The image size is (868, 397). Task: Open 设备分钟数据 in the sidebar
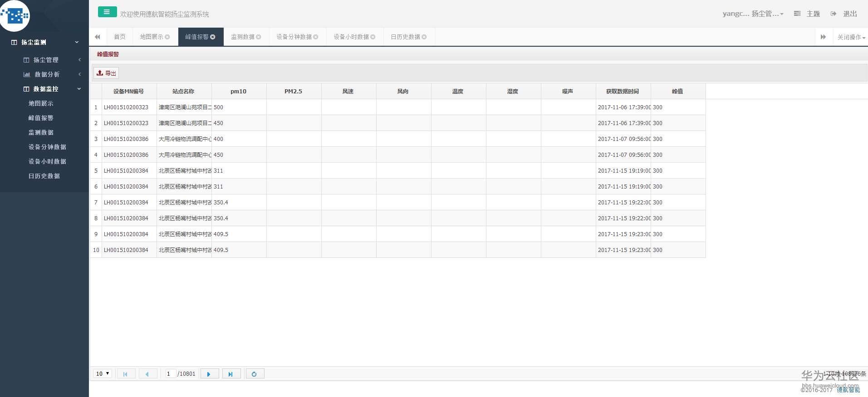point(47,147)
